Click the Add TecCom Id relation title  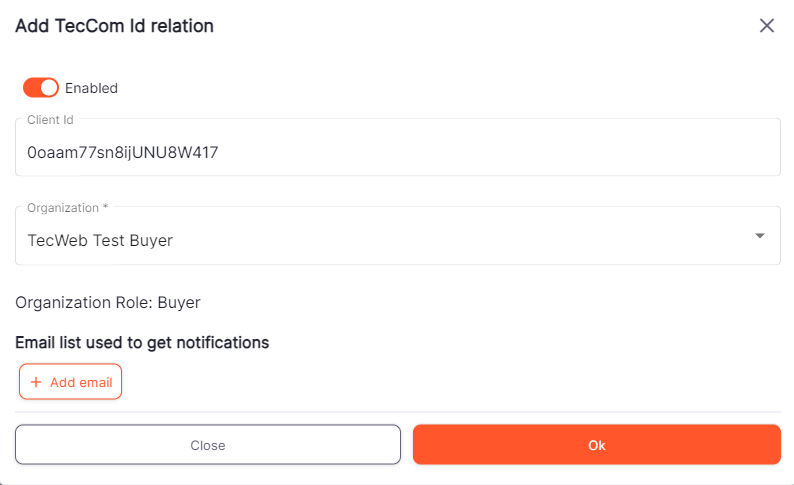click(x=114, y=26)
